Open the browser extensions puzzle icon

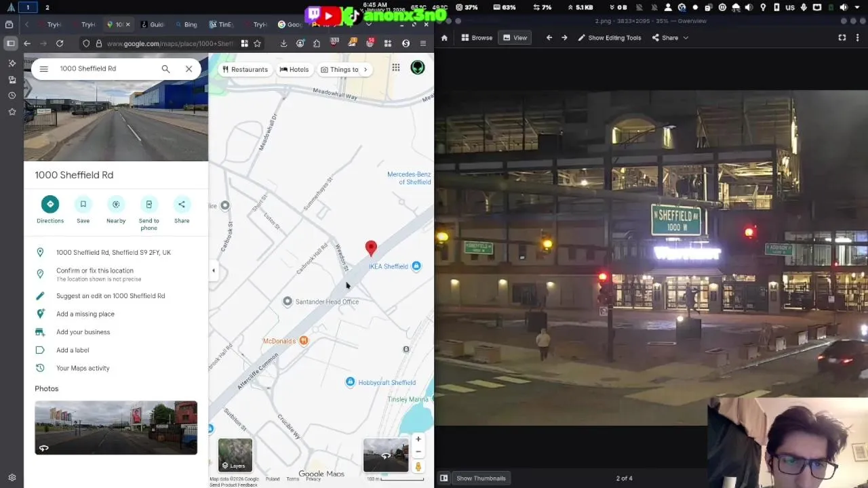click(317, 43)
